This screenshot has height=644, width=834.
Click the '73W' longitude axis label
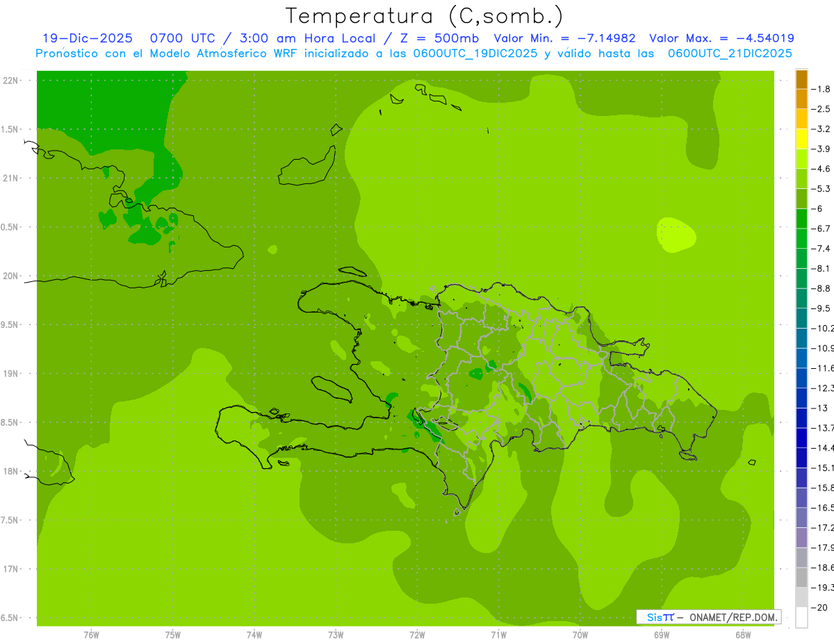(336, 635)
